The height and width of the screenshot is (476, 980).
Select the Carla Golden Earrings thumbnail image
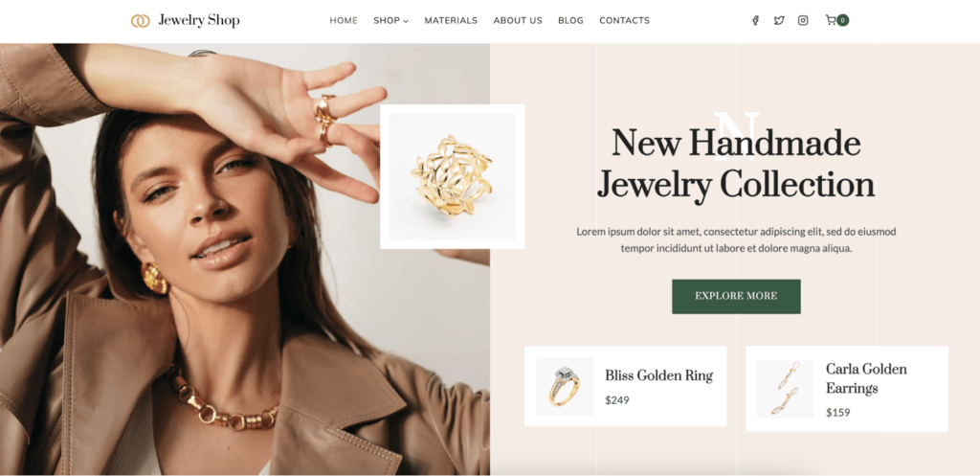click(x=786, y=389)
